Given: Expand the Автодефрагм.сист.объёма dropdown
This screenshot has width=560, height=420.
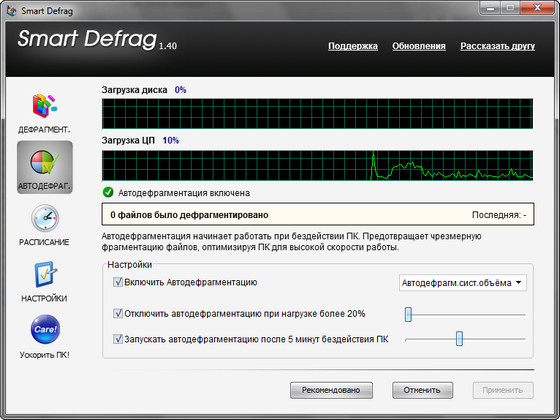Looking at the screenshot, I should tap(462, 283).
